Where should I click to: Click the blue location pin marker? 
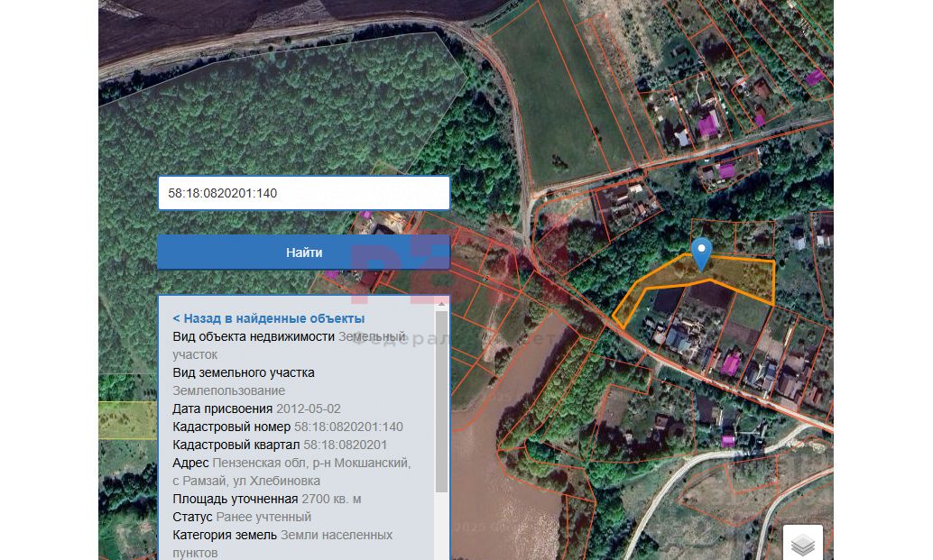[x=701, y=253]
